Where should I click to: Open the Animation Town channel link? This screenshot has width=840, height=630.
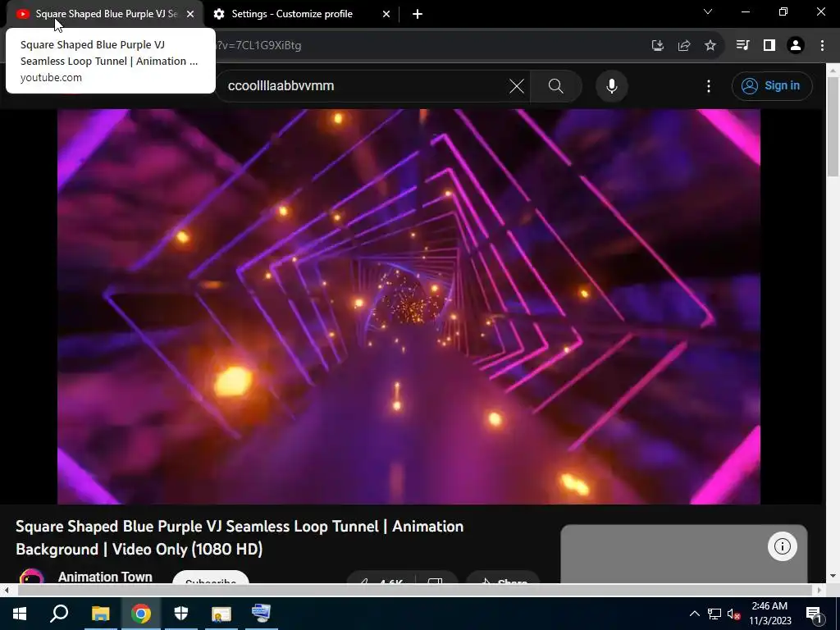[x=105, y=577]
